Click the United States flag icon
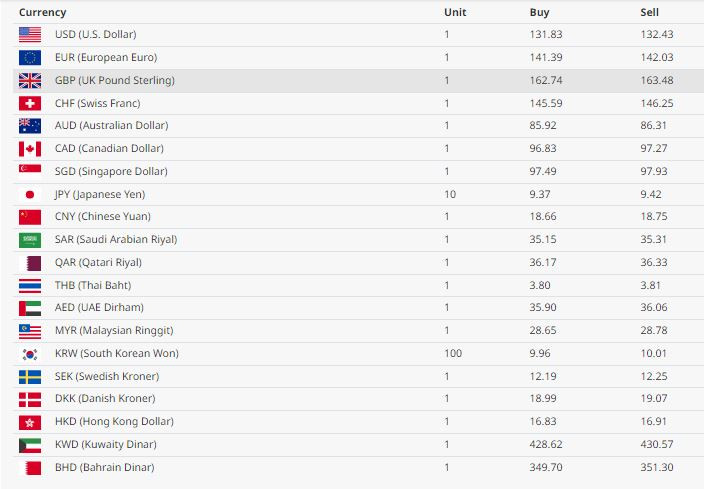The width and height of the screenshot is (704, 489). coord(30,35)
